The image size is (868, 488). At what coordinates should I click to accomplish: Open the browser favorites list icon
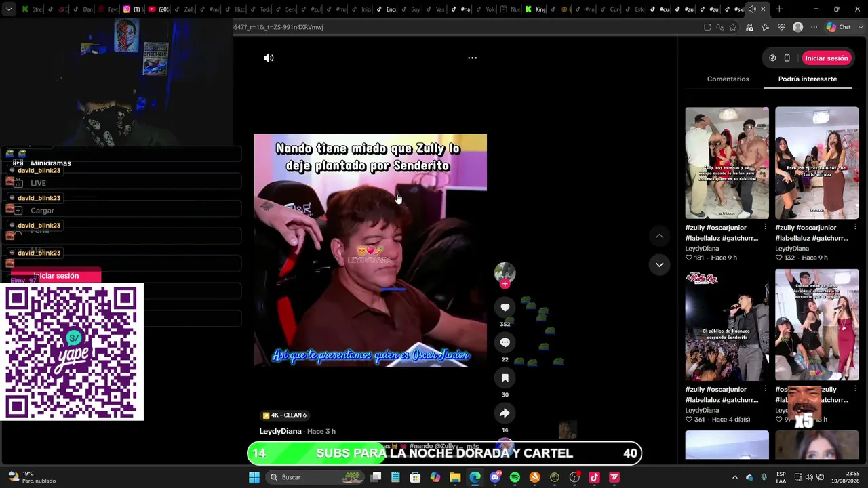pos(766,27)
